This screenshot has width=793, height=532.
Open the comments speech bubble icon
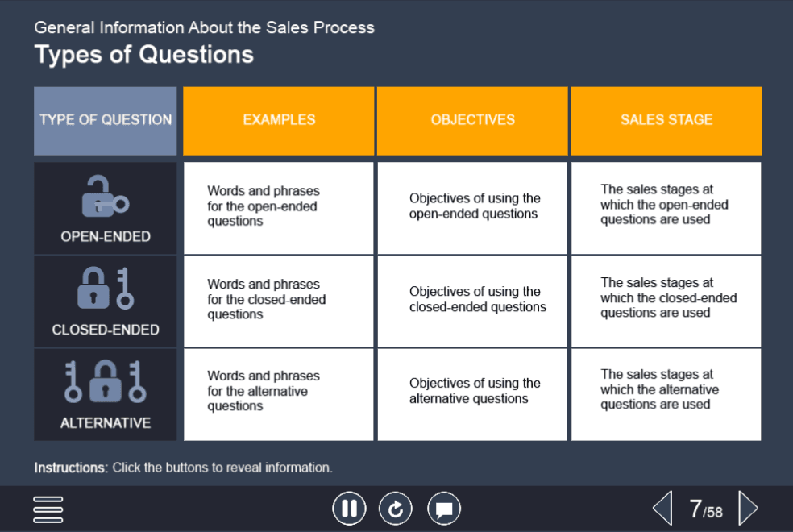(443, 509)
